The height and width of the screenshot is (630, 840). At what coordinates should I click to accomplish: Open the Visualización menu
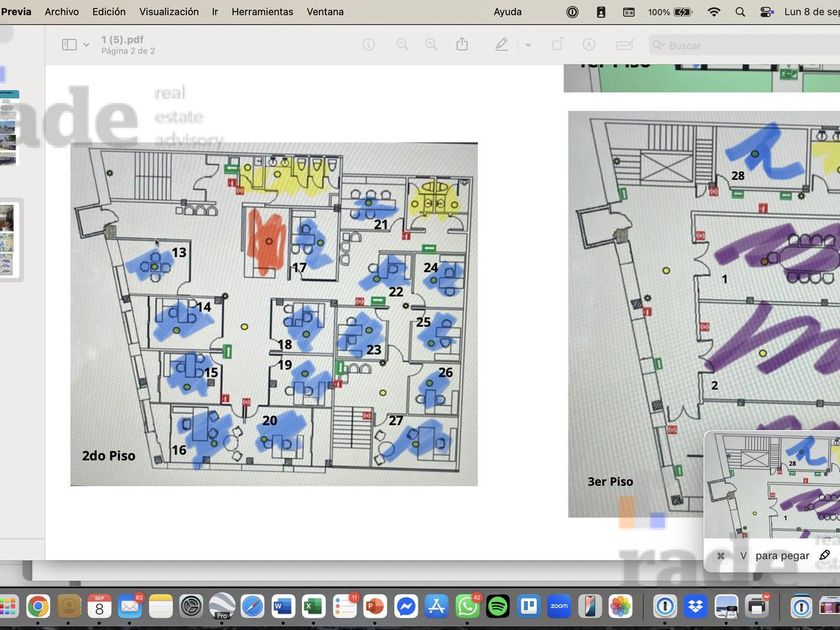[169, 11]
